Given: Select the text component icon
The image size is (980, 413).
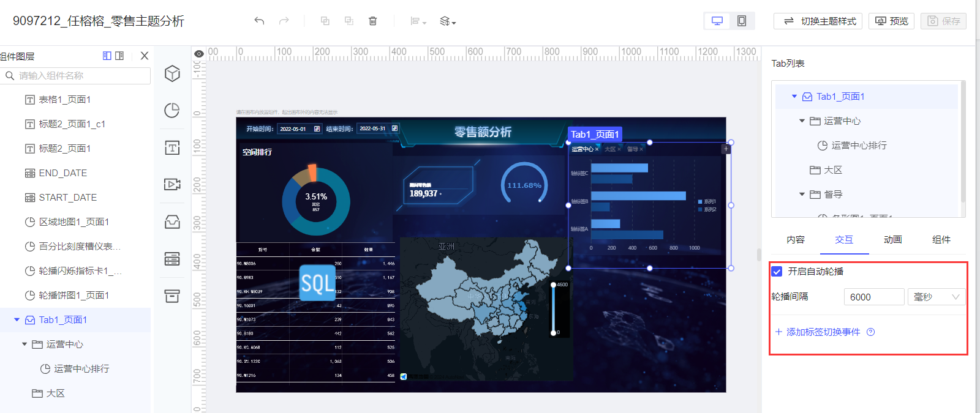Looking at the screenshot, I should click(x=172, y=147).
